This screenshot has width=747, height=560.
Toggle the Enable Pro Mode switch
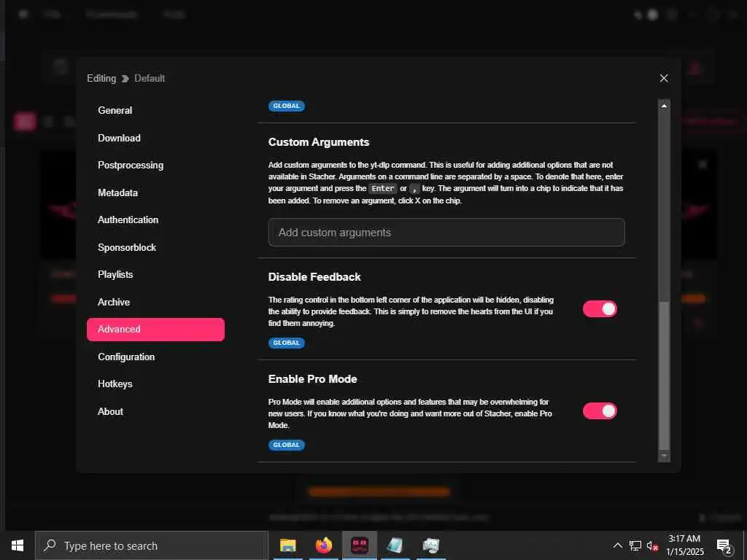tap(600, 411)
